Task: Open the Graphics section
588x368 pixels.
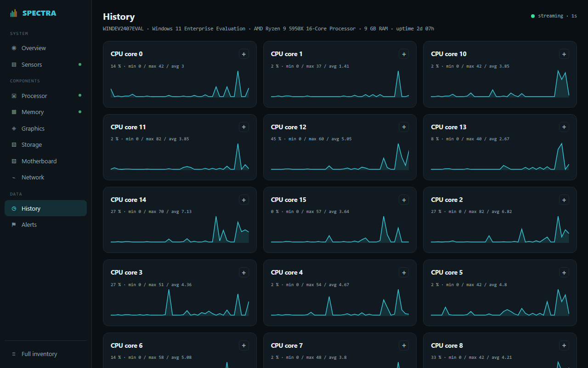Action: click(x=45, y=128)
